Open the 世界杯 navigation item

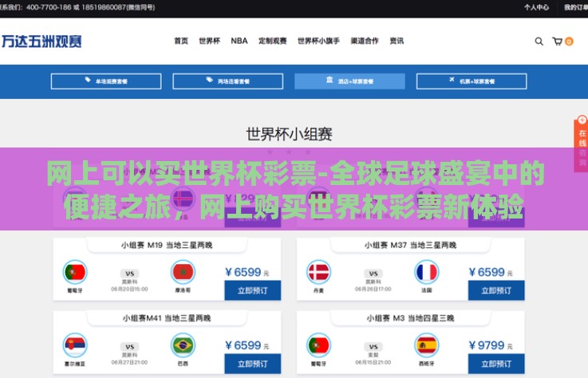[x=209, y=41]
